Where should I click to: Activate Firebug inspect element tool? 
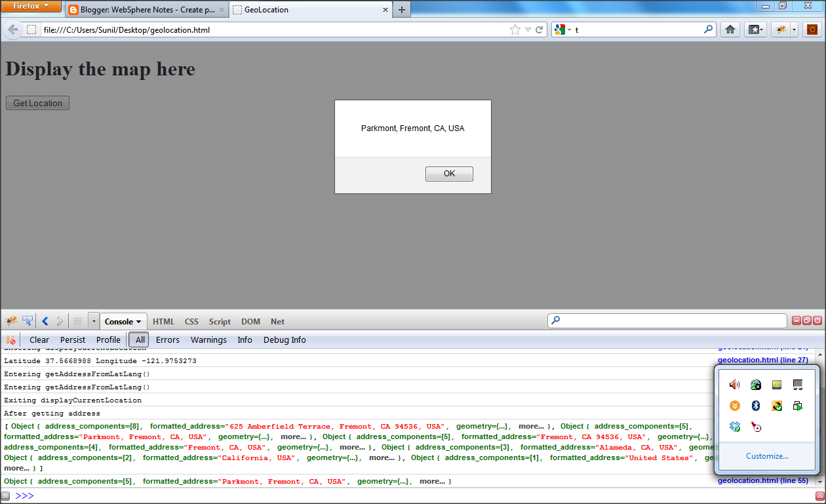pyautogui.click(x=28, y=321)
